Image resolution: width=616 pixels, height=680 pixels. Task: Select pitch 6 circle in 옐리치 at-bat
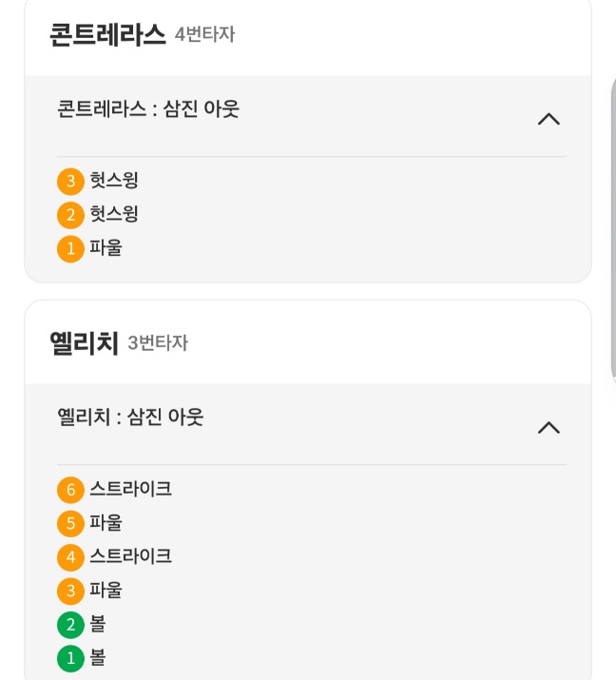click(70, 490)
